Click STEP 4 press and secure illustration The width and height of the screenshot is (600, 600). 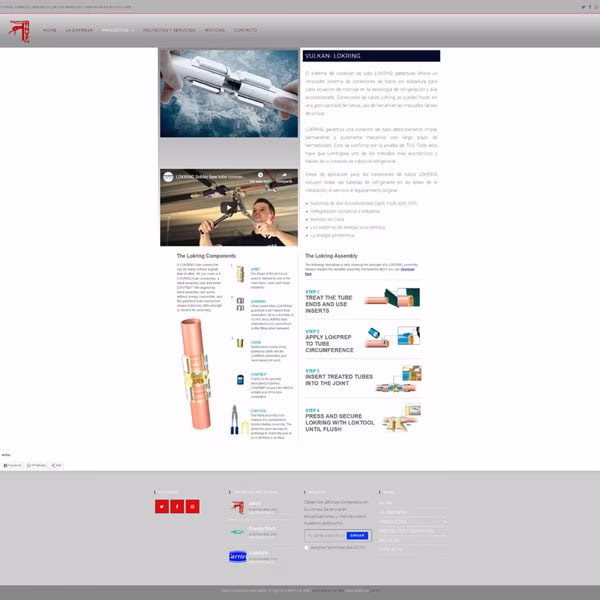[x=401, y=418]
